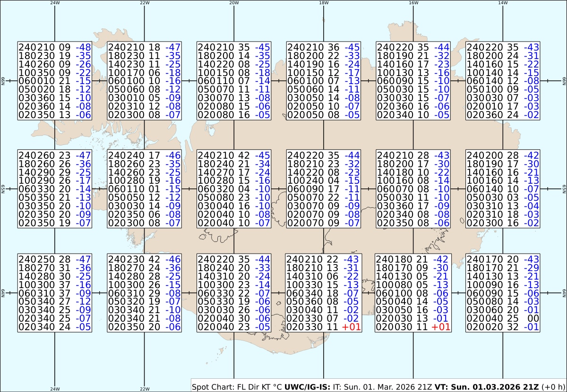Point to the row '030010 05 -09'

(144, 98)
